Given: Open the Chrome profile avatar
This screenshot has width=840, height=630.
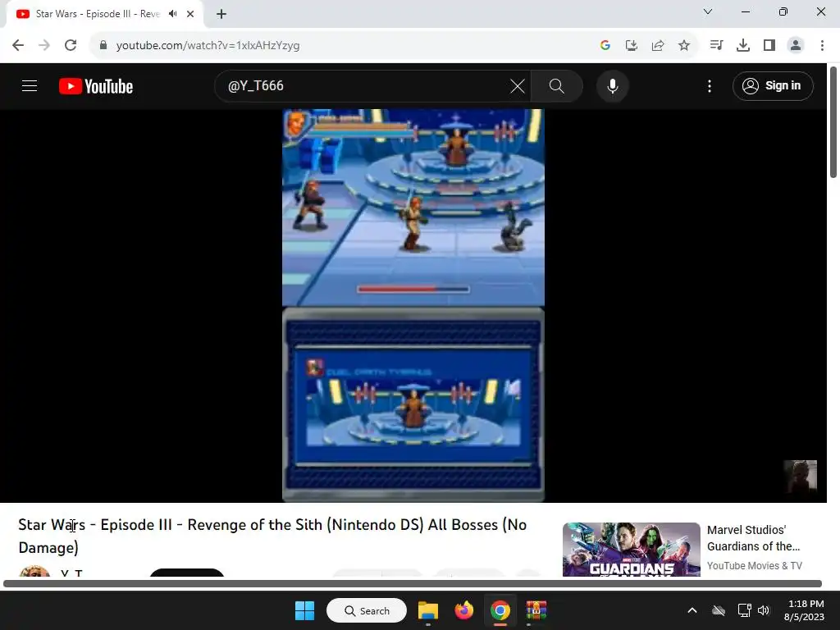Looking at the screenshot, I should coord(796,45).
